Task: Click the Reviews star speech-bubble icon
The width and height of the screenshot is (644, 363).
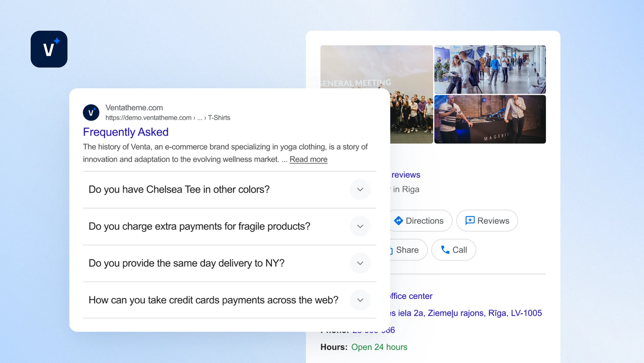Action: point(470,221)
